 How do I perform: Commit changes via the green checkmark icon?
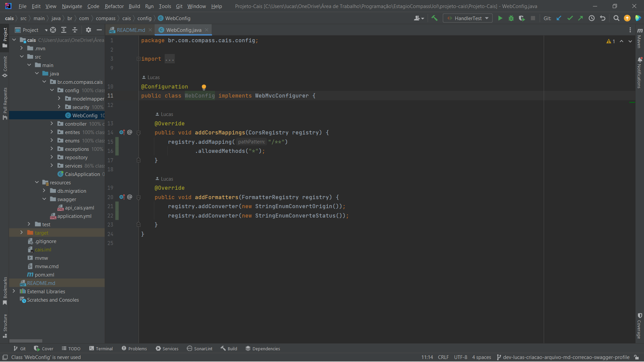(x=570, y=18)
